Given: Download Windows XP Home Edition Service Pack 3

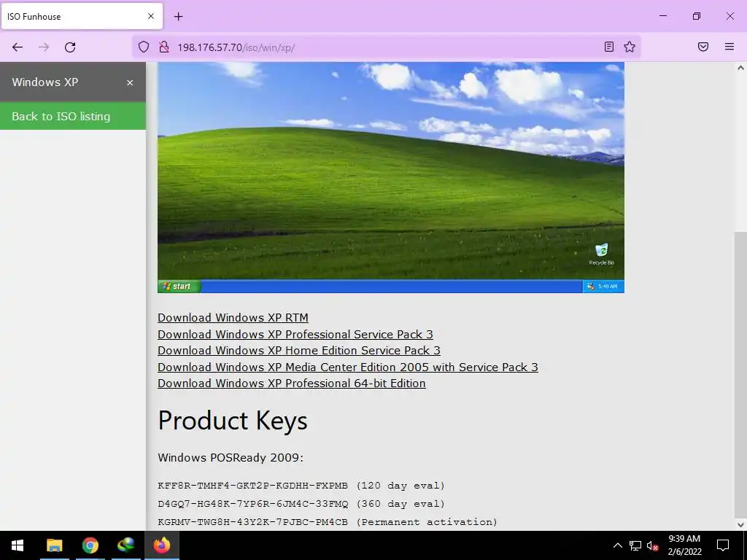Looking at the screenshot, I should (298, 351).
